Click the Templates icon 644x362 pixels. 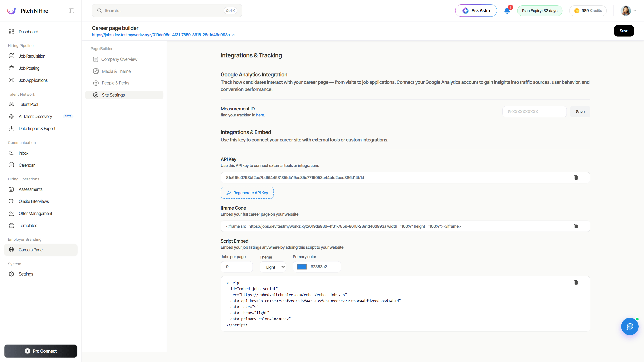[x=11, y=225]
